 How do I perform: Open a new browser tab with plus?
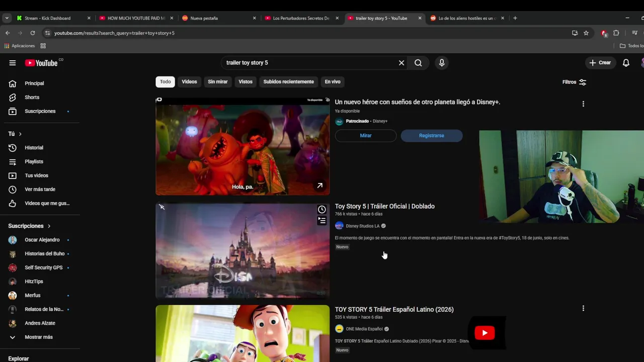tap(515, 18)
